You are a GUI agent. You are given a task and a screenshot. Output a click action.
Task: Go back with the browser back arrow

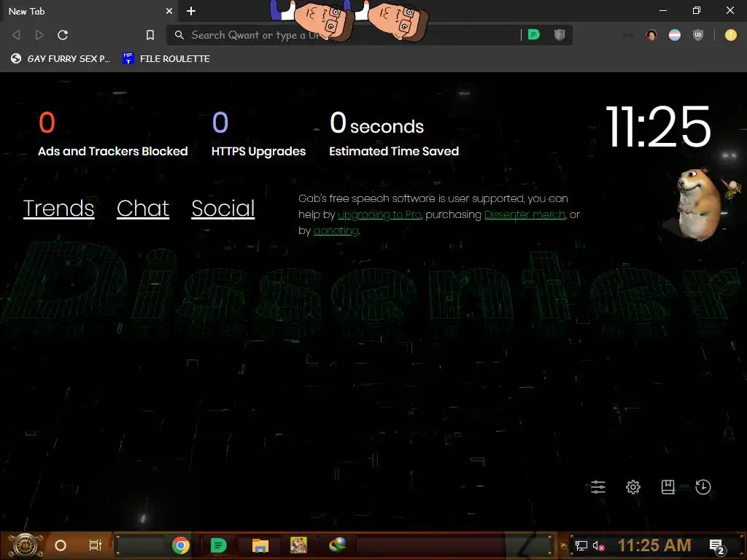(x=16, y=35)
